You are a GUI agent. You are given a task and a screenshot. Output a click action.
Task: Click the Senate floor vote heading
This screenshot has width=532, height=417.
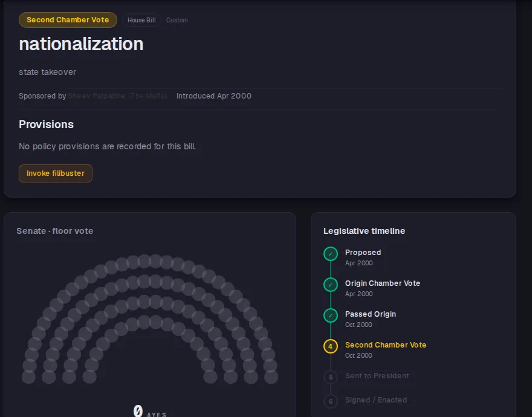pyautogui.click(x=54, y=231)
